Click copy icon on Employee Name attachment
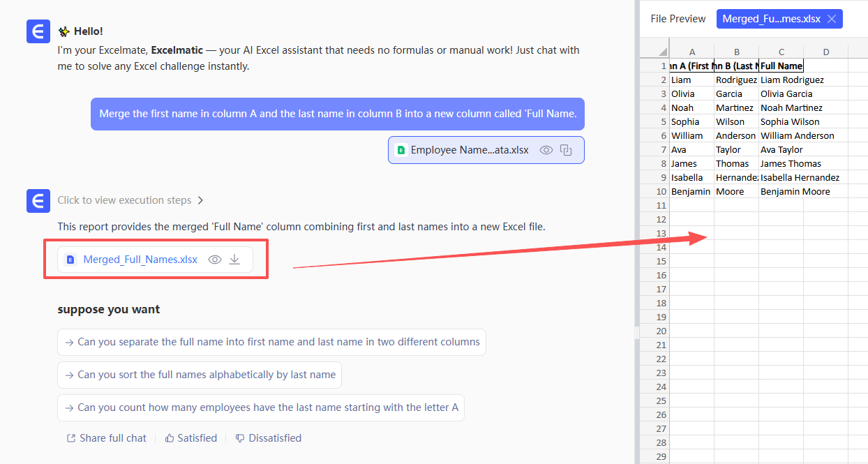The width and height of the screenshot is (868, 464). [x=567, y=150]
